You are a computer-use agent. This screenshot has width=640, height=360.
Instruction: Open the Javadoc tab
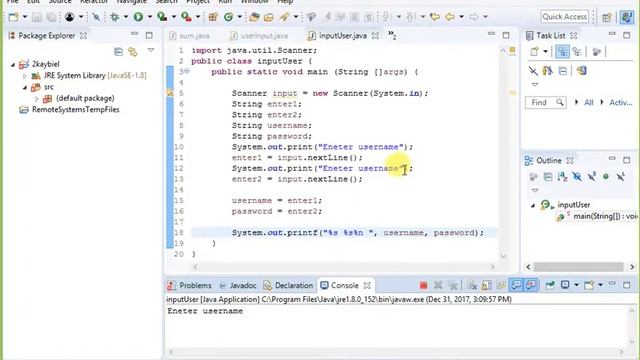(x=238, y=285)
